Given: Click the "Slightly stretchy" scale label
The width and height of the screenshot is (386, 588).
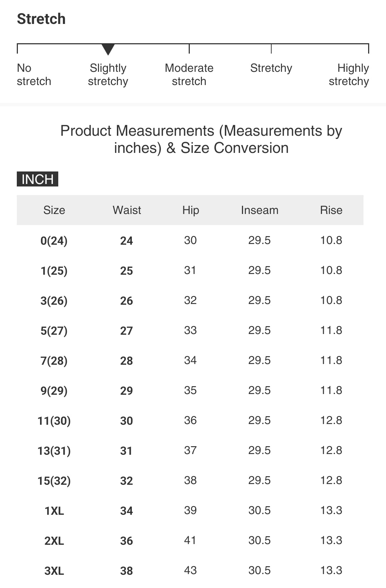Looking at the screenshot, I should (108, 75).
